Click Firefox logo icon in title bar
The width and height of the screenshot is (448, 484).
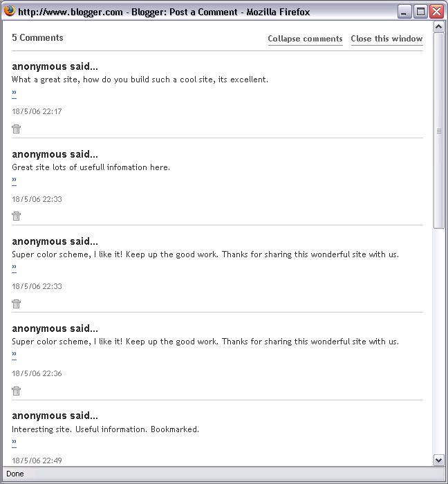(x=10, y=11)
